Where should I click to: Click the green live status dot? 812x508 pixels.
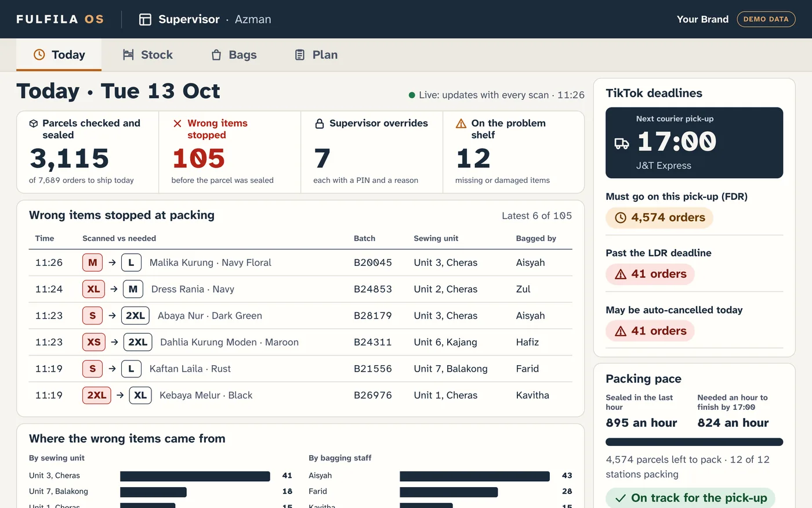[412, 95]
